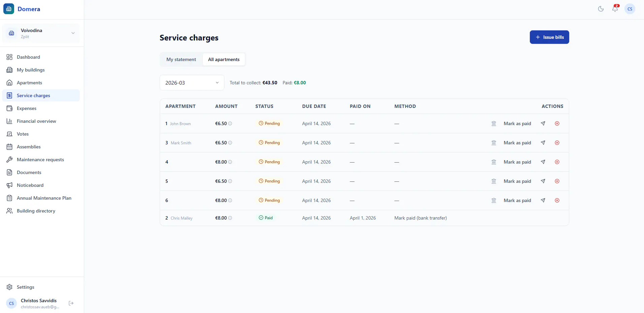Open CS user avatar in header

630,9
